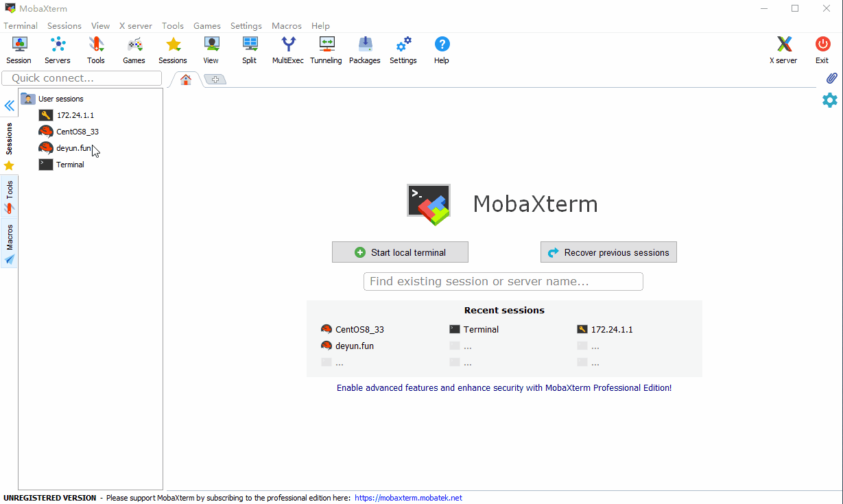Viewport: 843px width, 504px height.
Task: Click the UNREGISTERED VERSION status text
Action: (50, 498)
